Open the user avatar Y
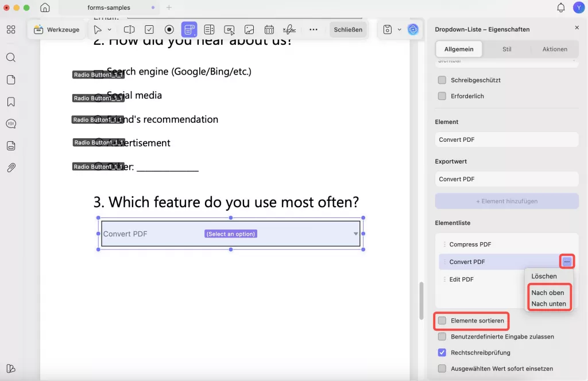Screen dimensions: 588x381 [x=579, y=7]
